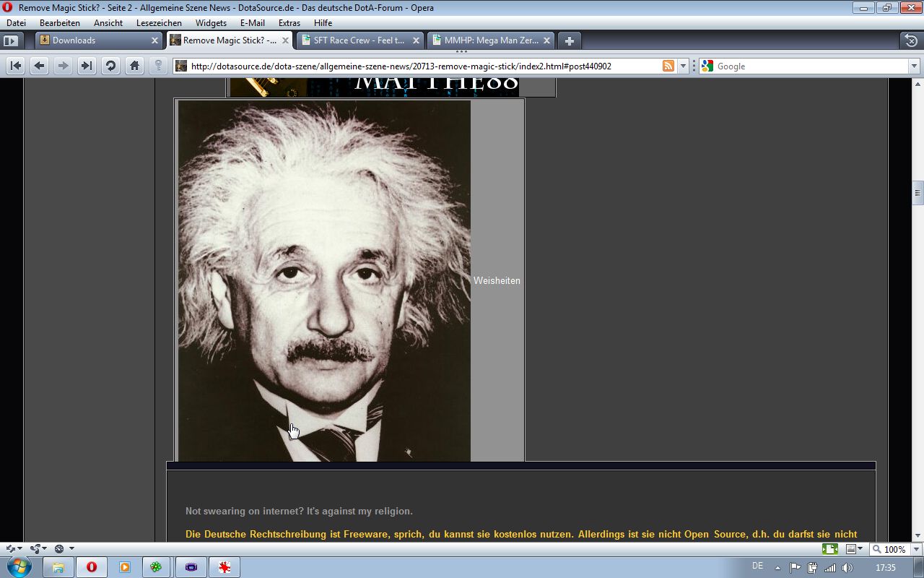Click the RSS feed icon in address bar

[668, 66]
